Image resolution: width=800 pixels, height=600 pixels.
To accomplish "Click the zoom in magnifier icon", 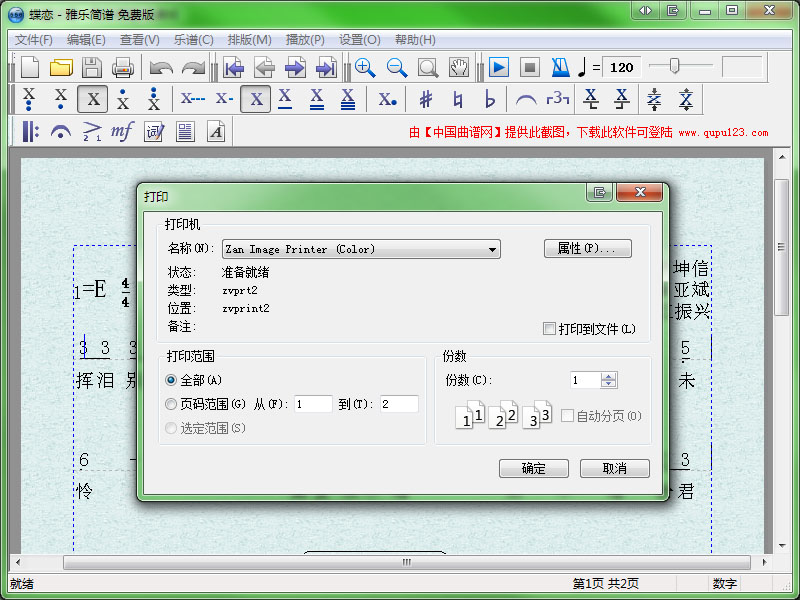I will coord(365,68).
